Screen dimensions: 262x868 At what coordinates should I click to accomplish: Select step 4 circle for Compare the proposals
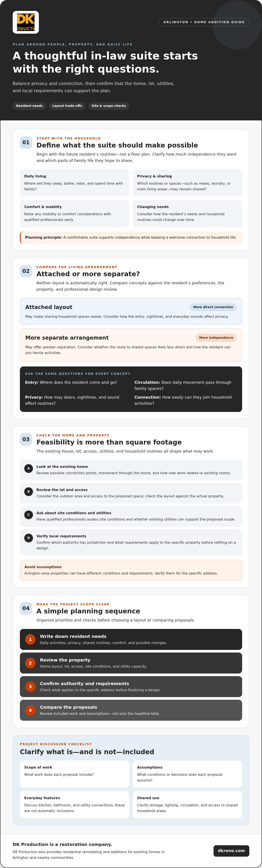[x=30, y=710]
